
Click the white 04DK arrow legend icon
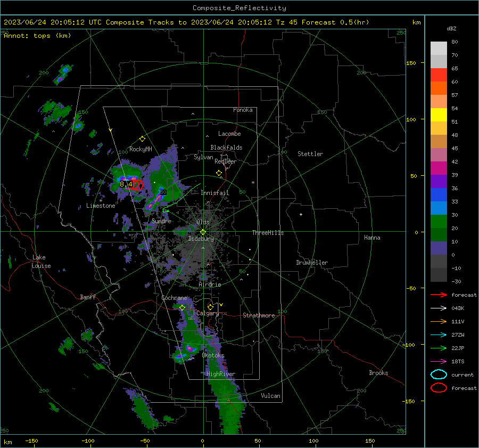(439, 308)
